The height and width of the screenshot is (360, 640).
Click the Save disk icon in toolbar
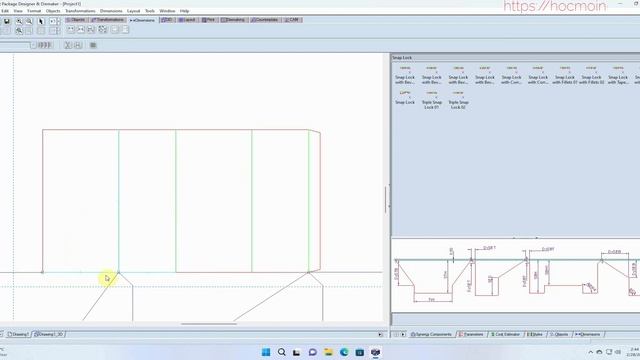coord(7,21)
